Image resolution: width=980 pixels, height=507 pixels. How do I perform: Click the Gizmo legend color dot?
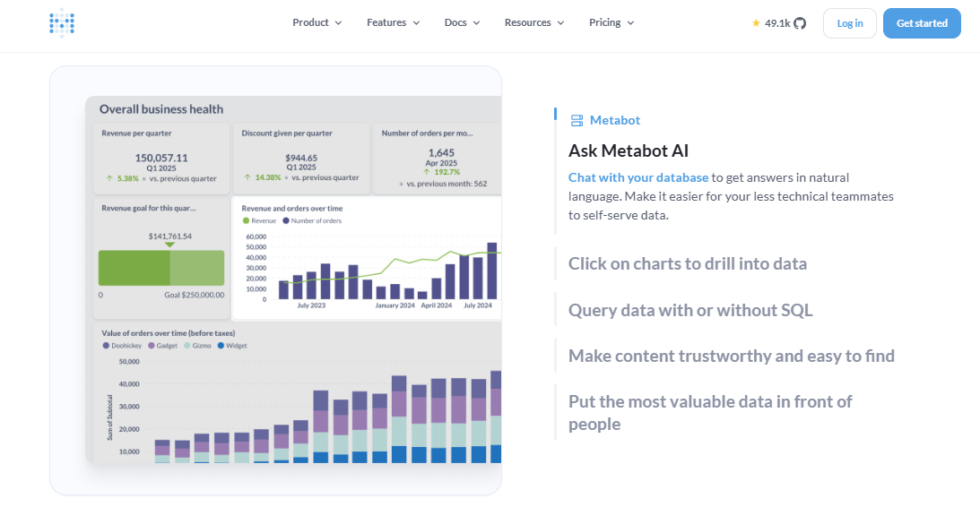(x=189, y=345)
